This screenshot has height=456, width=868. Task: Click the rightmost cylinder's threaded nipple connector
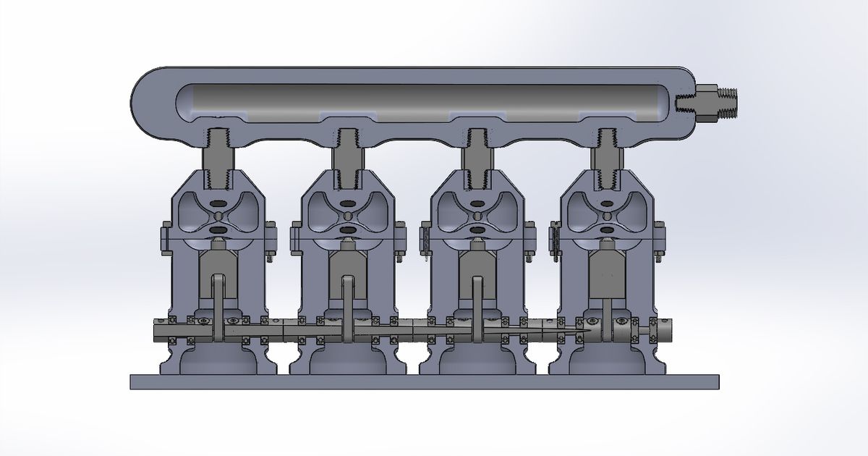[605, 156]
